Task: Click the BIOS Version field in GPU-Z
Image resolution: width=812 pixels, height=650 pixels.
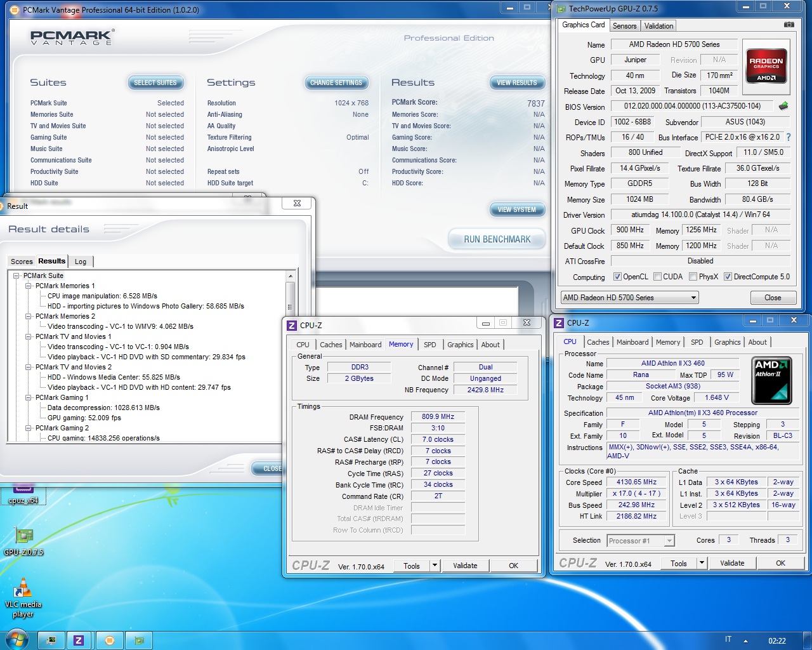Action: coord(692,106)
